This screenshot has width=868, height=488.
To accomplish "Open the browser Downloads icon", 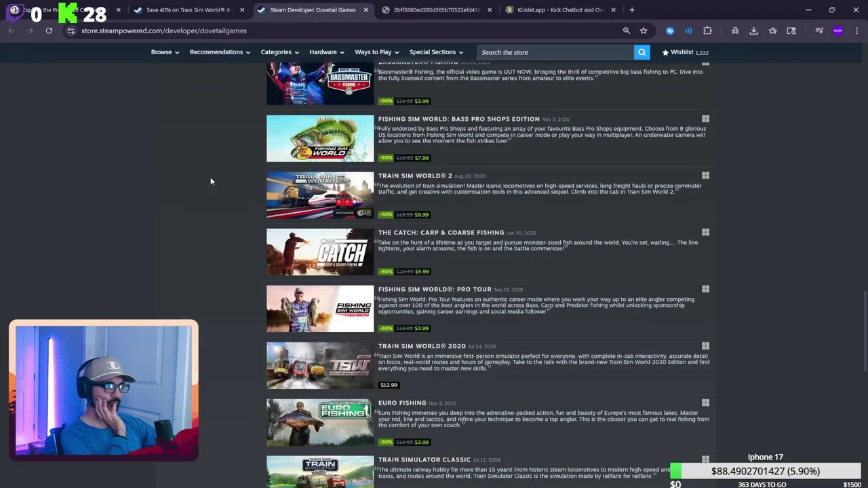I will tap(753, 30).
